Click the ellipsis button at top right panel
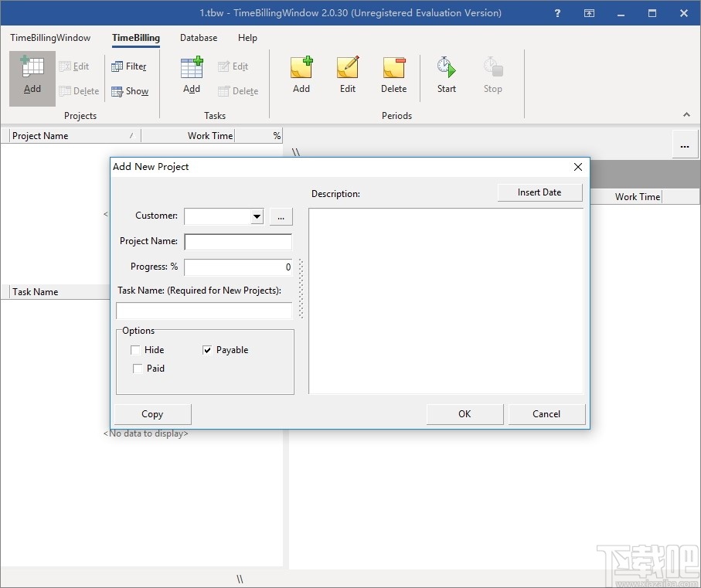The width and height of the screenshot is (701, 588). [685, 146]
